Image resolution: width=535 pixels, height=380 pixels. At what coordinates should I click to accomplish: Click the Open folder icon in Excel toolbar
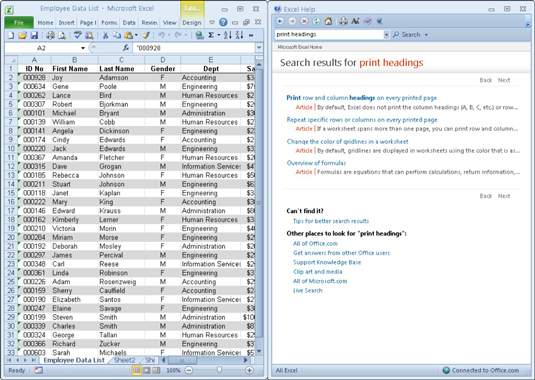click(x=23, y=35)
